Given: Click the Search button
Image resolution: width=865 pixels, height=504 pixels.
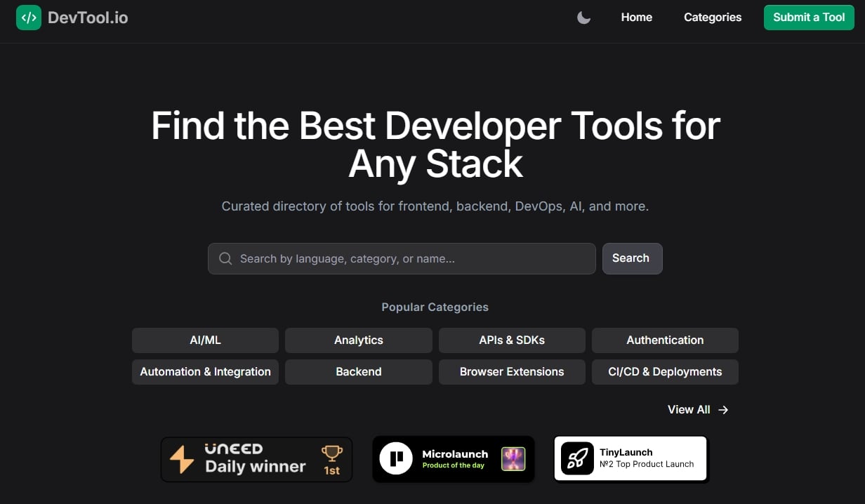Looking at the screenshot, I should tap(632, 258).
